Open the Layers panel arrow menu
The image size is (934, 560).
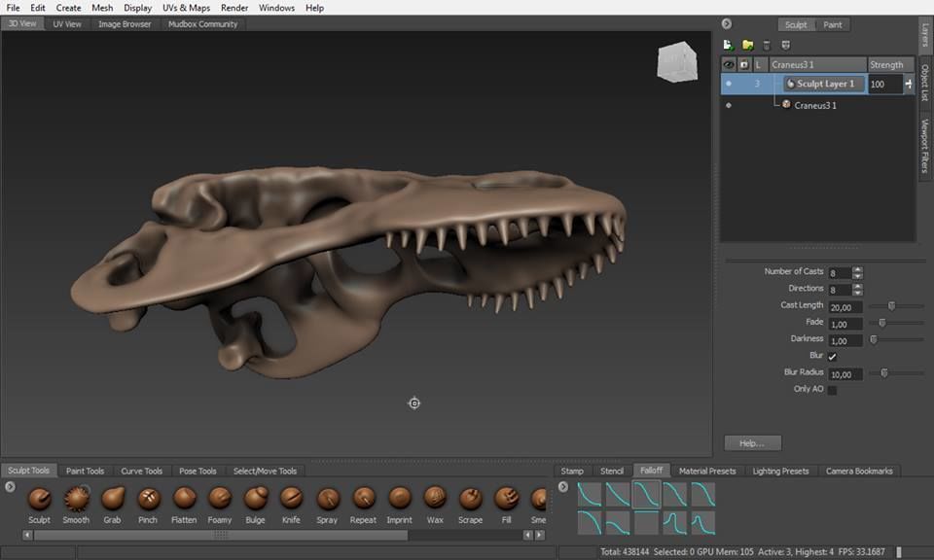pos(727,23)
